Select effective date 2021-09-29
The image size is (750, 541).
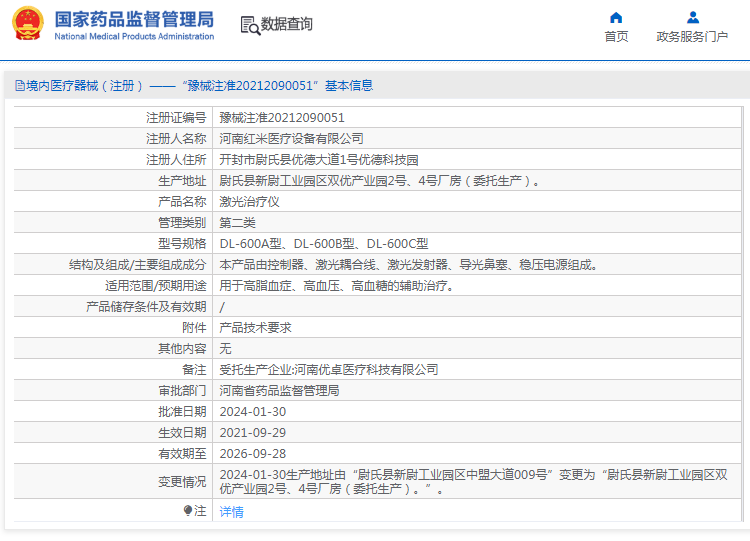pyautogui.click(x=253, y=433)
